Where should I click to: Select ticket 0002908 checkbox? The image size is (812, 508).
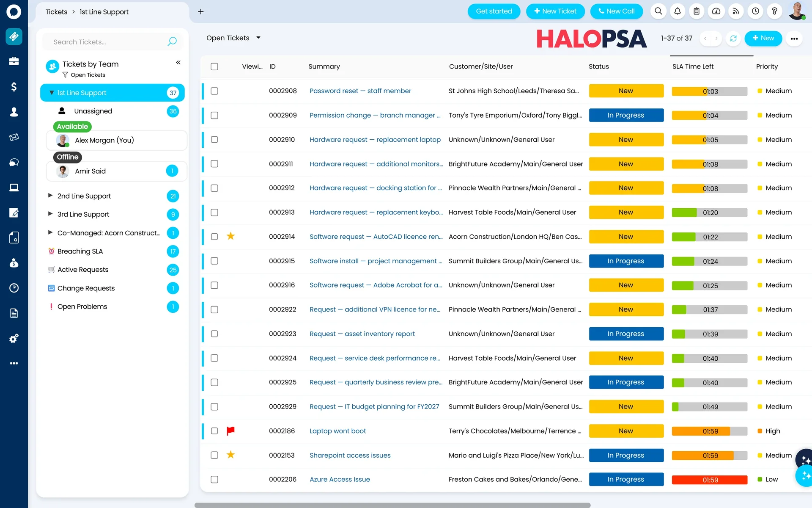(x=214, y=91)
